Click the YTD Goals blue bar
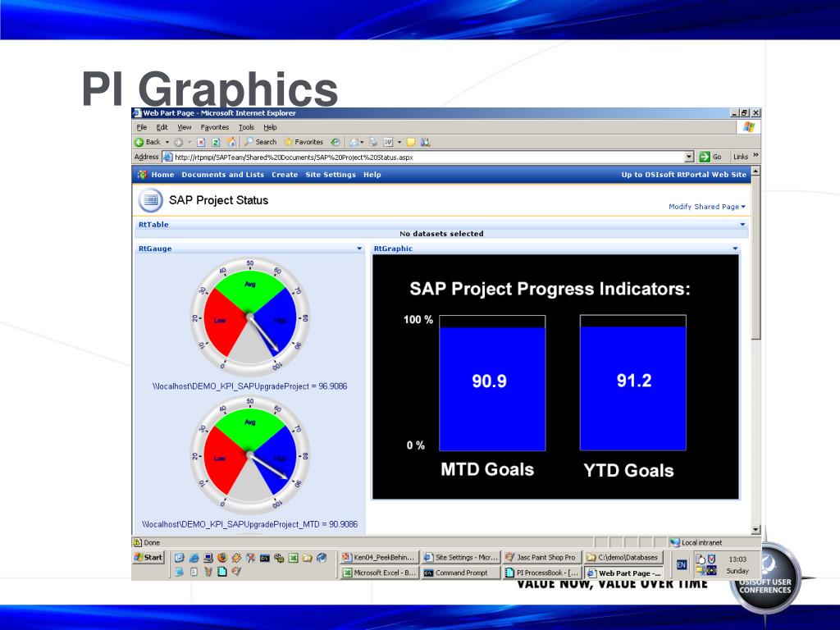The height and width of the screenshot is (630, 840). 632,388
